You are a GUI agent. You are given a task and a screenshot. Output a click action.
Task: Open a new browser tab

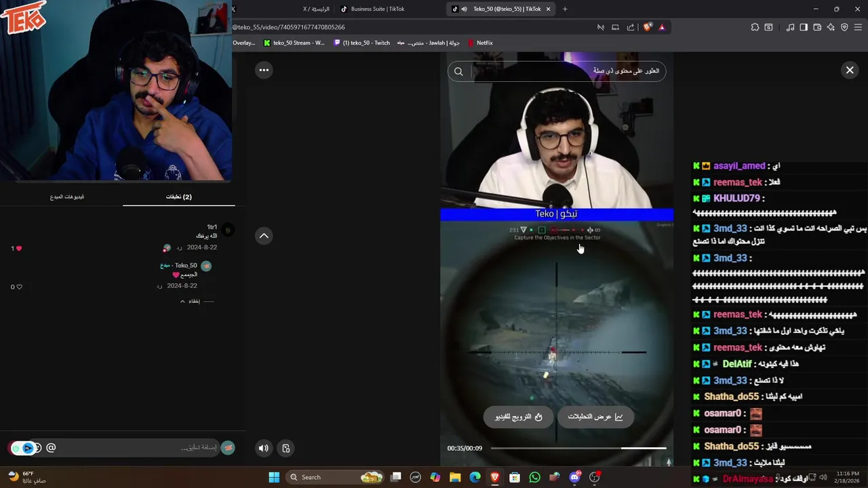(564, 9)
